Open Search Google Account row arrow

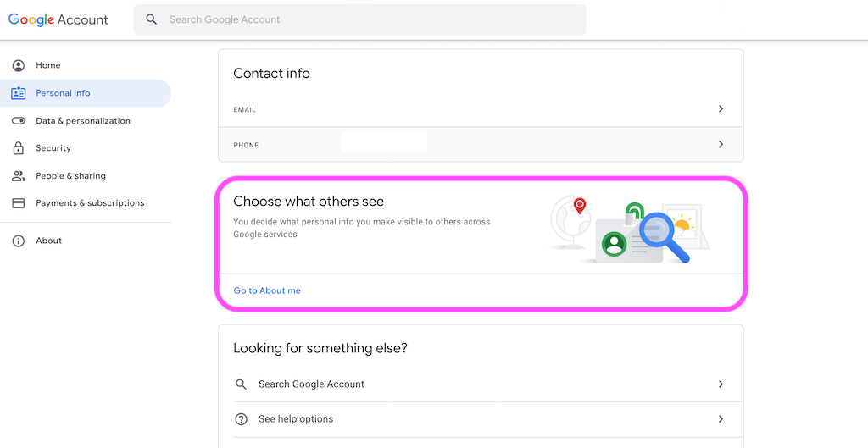tap(721, 384)
